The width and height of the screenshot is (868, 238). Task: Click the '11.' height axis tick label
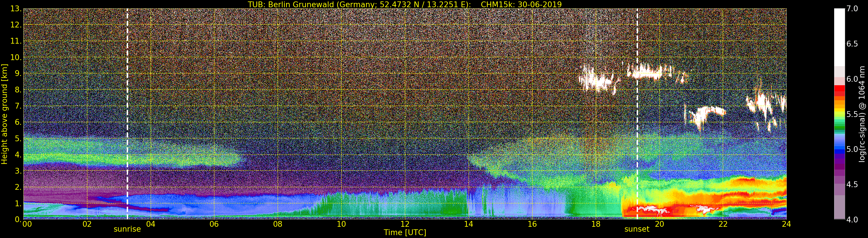[x=16, y=41]
